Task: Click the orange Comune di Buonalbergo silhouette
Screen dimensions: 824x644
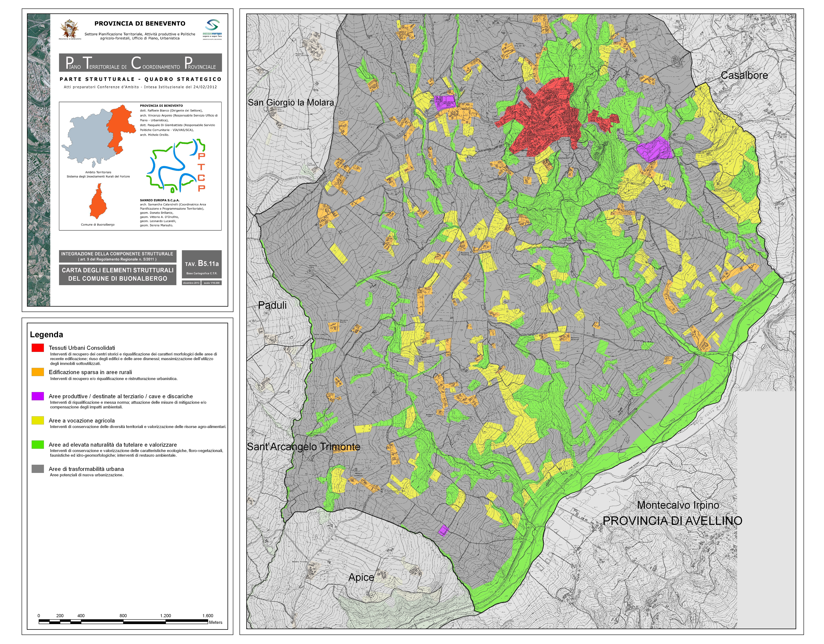Action: pyautogui.click(x=98, y=201)
